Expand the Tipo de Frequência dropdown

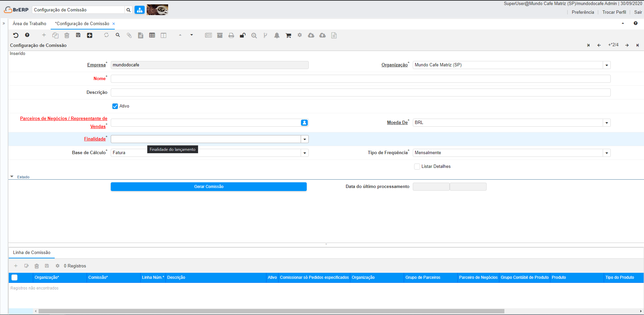[x=606, y=153]
